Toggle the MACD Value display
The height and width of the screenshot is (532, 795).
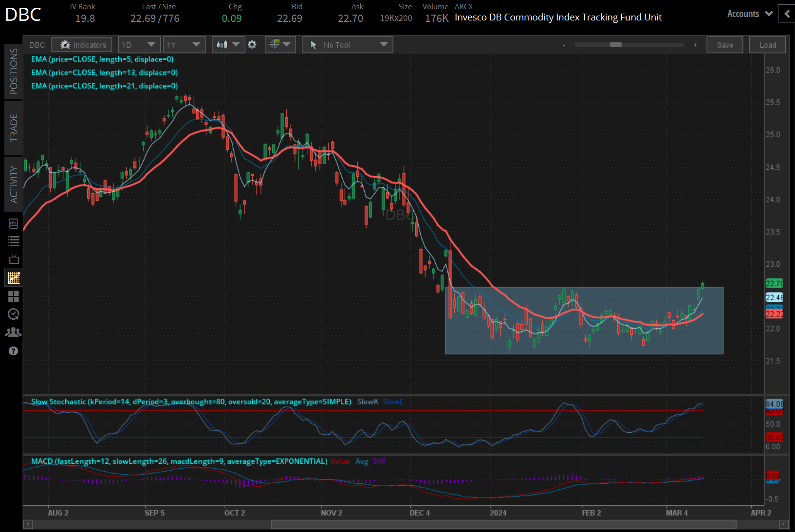click(x=340, y=461)
